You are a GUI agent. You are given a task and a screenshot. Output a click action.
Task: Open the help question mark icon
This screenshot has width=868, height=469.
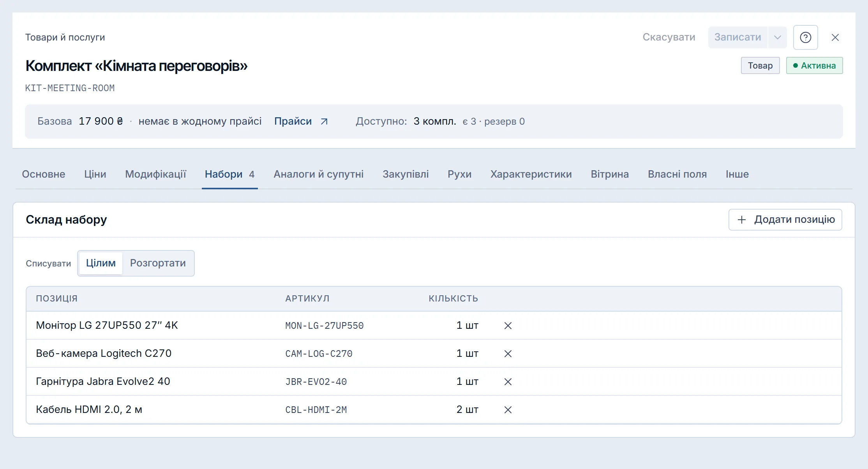pyautogui.click(x=805, y=37)
